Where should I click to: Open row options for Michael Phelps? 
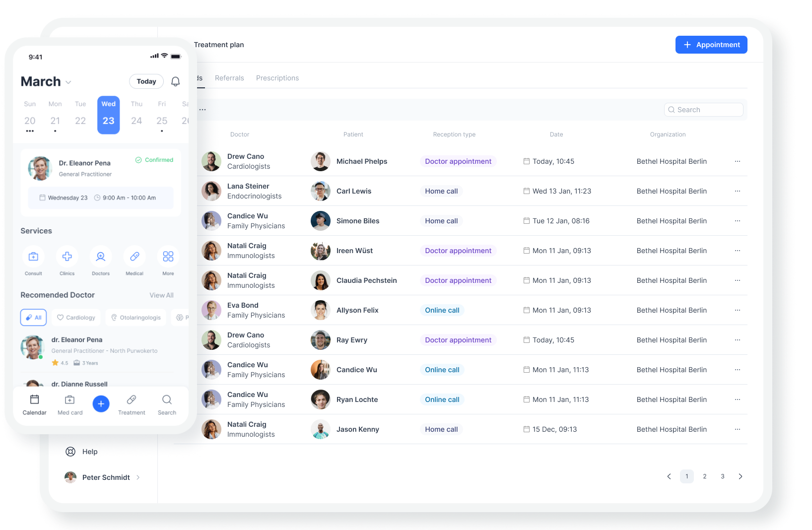click(738, 161)
